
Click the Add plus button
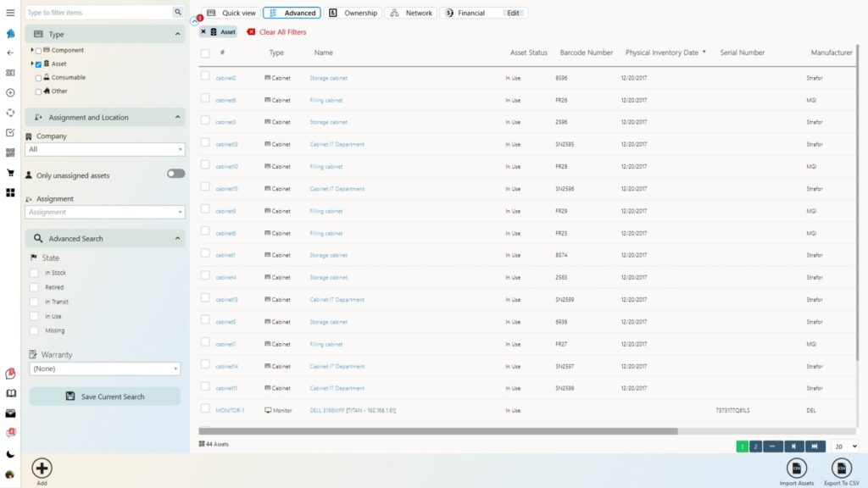click(42, 468)
